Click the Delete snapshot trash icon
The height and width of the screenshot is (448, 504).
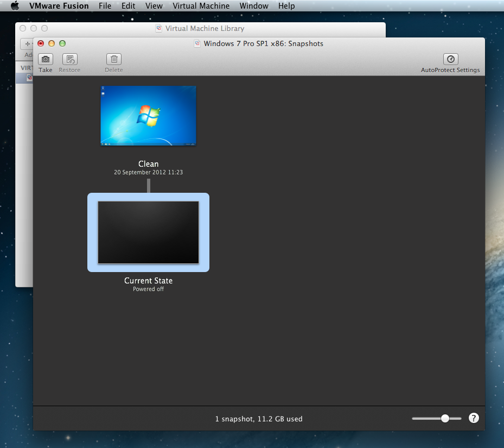[114, 59]
